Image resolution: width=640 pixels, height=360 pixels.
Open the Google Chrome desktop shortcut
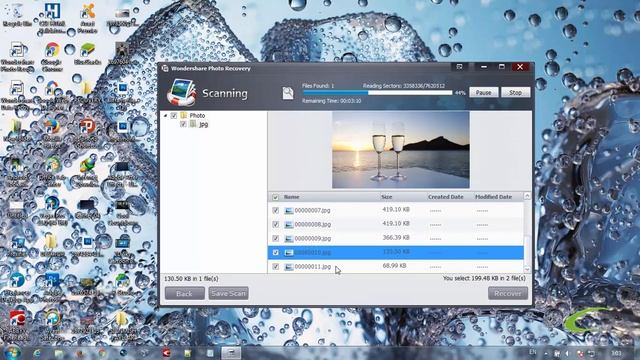(51, 56)
